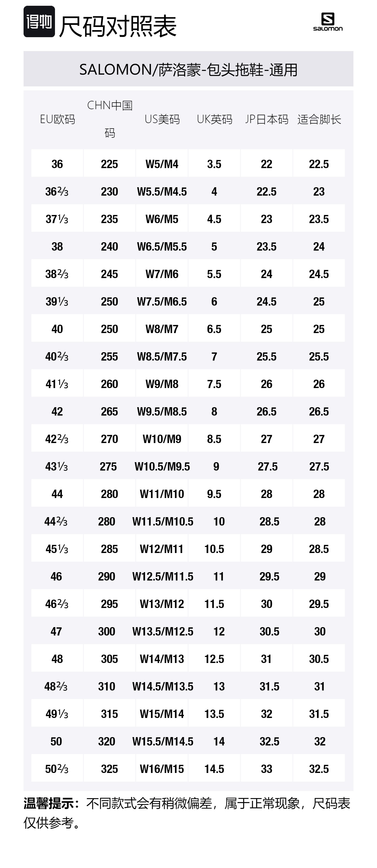Click the US美码 column header
This screenshot has width=377, height=868.
coord(162,119)
